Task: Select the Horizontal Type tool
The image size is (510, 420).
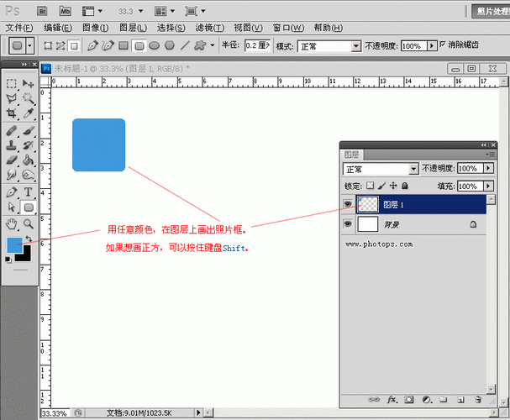Action: 28,191
